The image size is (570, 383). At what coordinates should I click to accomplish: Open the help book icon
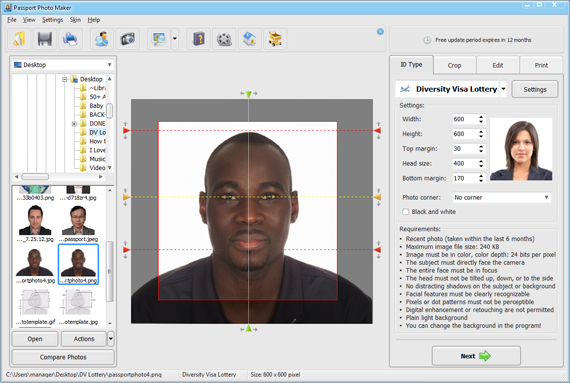(198, 39)
